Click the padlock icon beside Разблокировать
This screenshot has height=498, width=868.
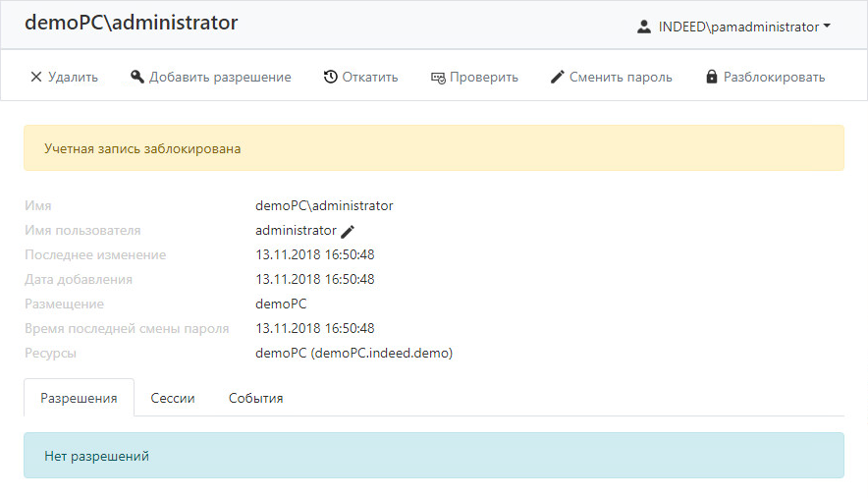click(712, 77)
